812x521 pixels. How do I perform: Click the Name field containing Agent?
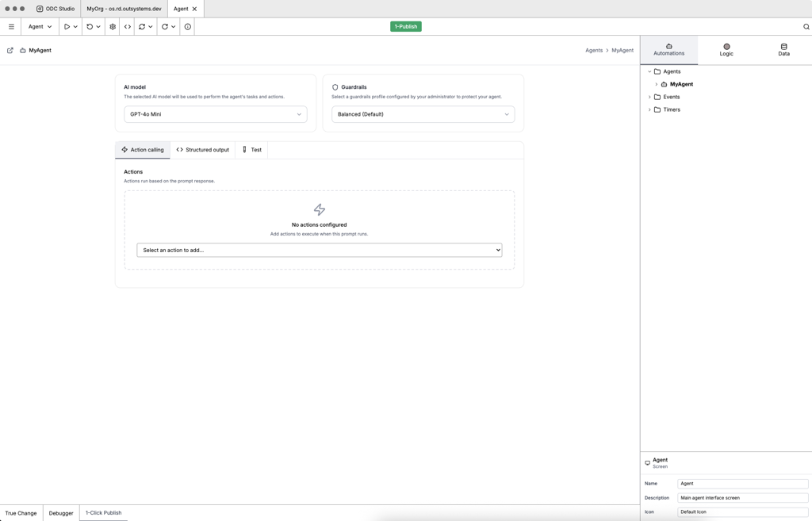pyautogui.click(x=742, y=484)
